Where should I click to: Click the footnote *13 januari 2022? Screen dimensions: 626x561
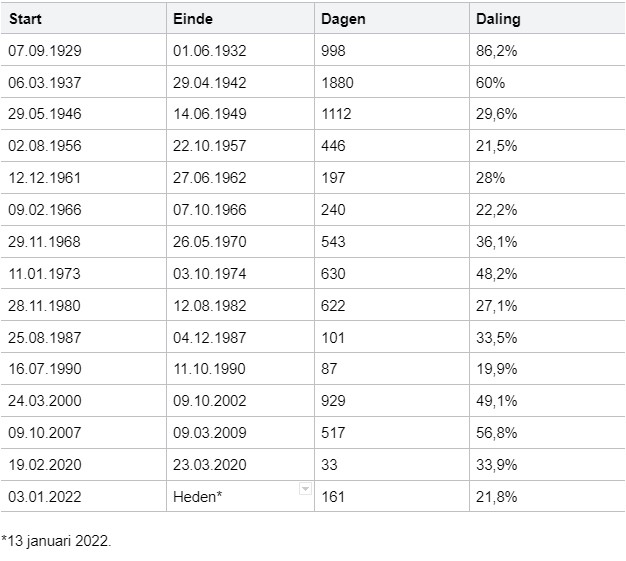click(56, 541)
